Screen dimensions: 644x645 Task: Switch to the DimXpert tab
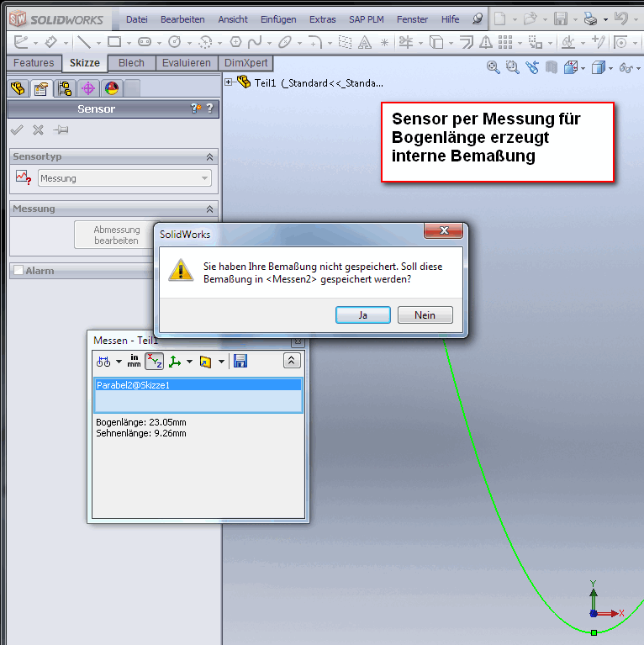[x=246, y=63]
